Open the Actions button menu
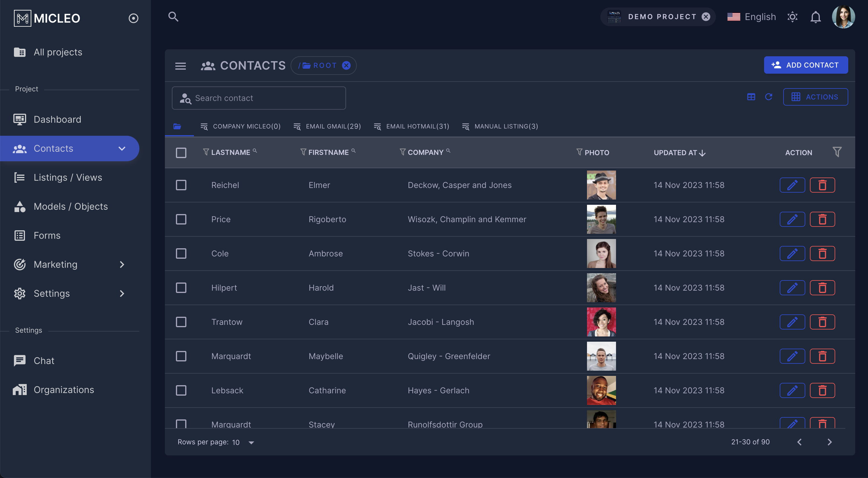Image resolution: width=868 pixels, height=478 pixels. 815,97
